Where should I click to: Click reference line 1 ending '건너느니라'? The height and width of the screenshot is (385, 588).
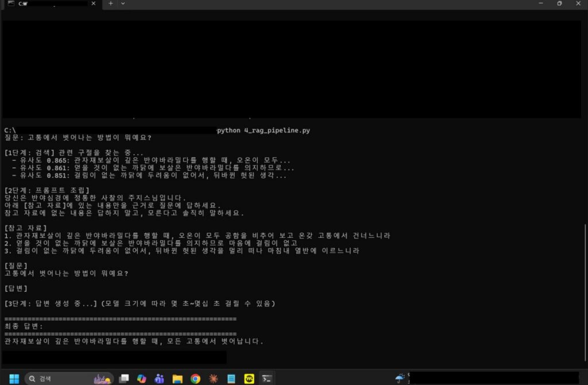tap(198, 235)
